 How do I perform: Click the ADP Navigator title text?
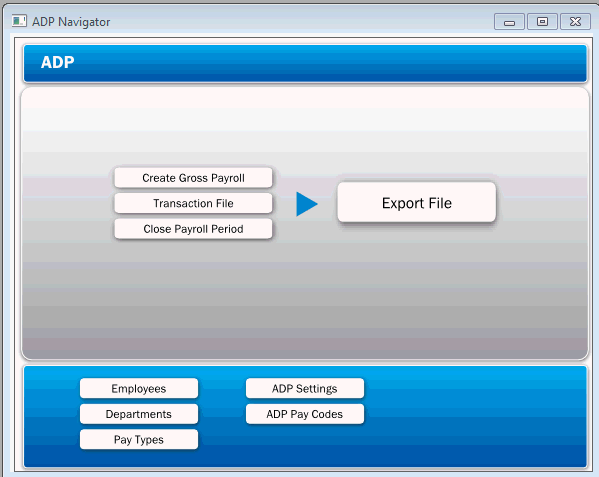click(71, 22)
